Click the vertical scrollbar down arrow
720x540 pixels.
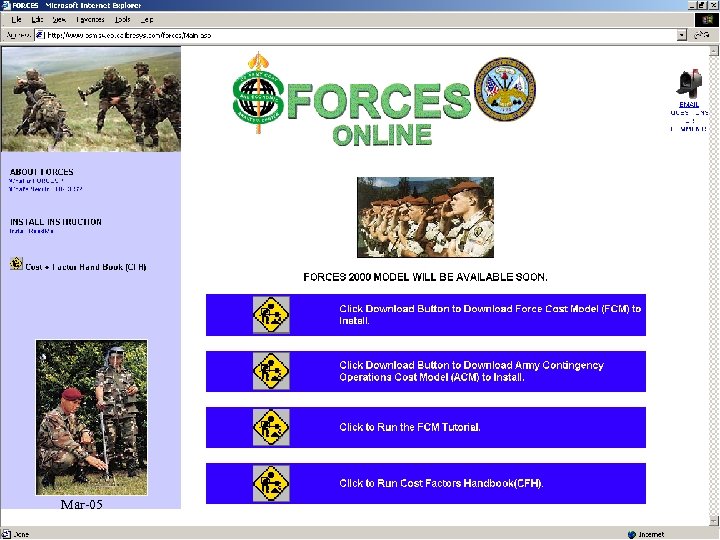click(x=714, y=521)
